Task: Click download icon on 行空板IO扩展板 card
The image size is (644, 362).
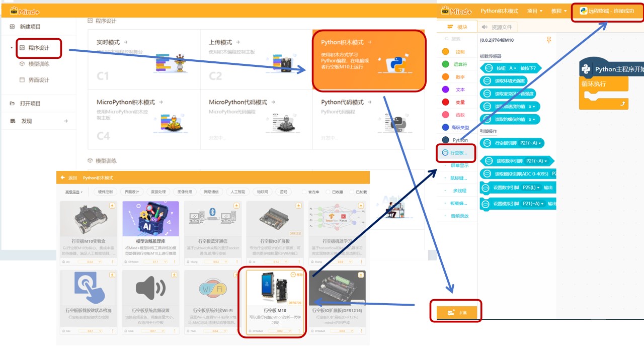Action: pyautogui.click(x=299, y=205)
